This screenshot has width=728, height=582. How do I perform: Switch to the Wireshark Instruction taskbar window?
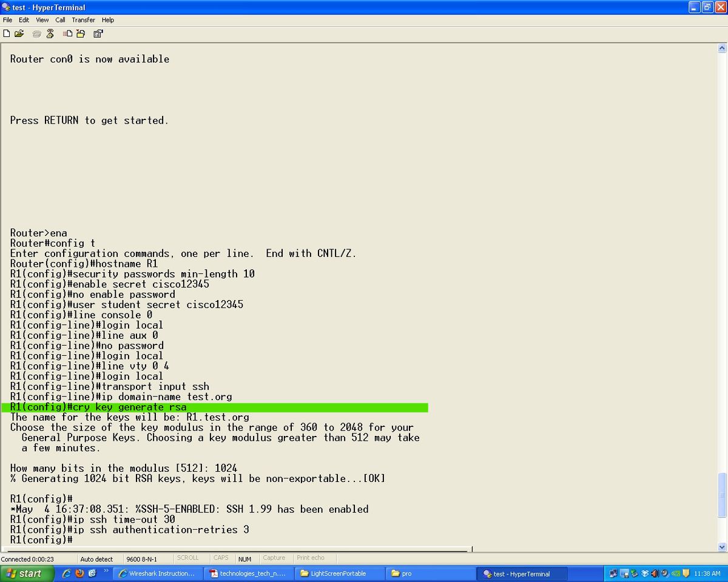[158, 573]
